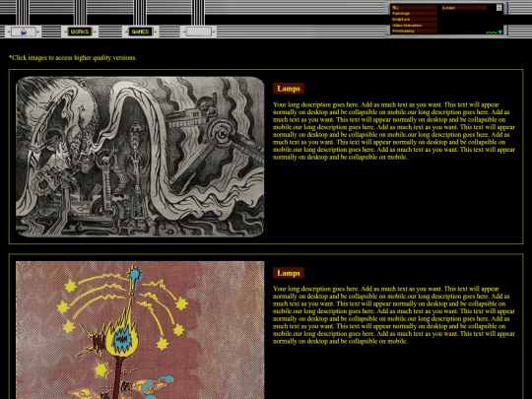Click the second Lamps title label
The image size is (532, 399).
(x=289, y=273)
